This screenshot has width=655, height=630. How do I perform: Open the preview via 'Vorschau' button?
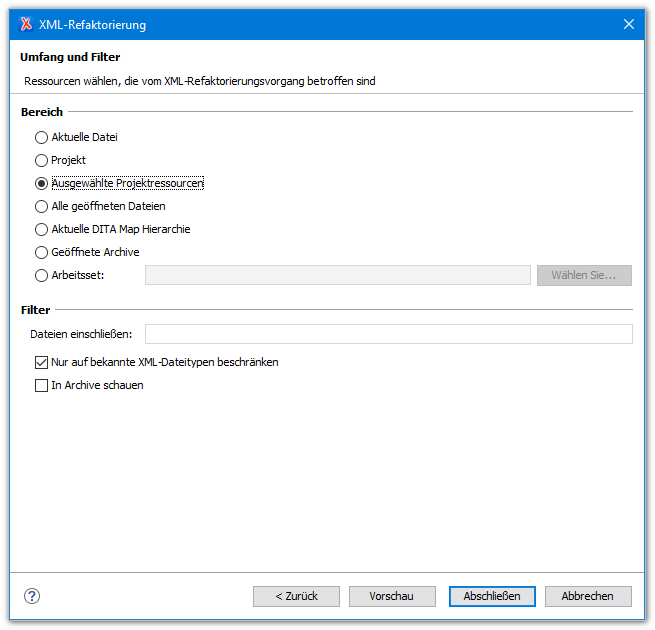pos(392,596)
